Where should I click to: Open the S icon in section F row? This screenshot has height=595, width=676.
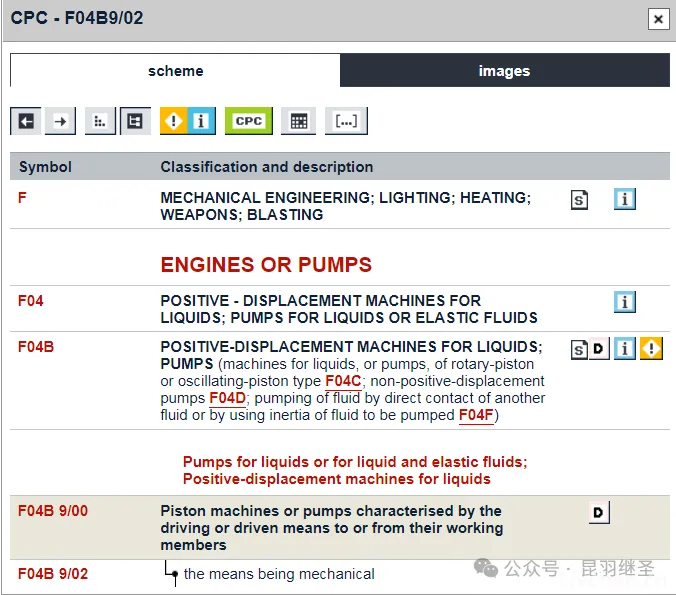click(x=579, y=200)
